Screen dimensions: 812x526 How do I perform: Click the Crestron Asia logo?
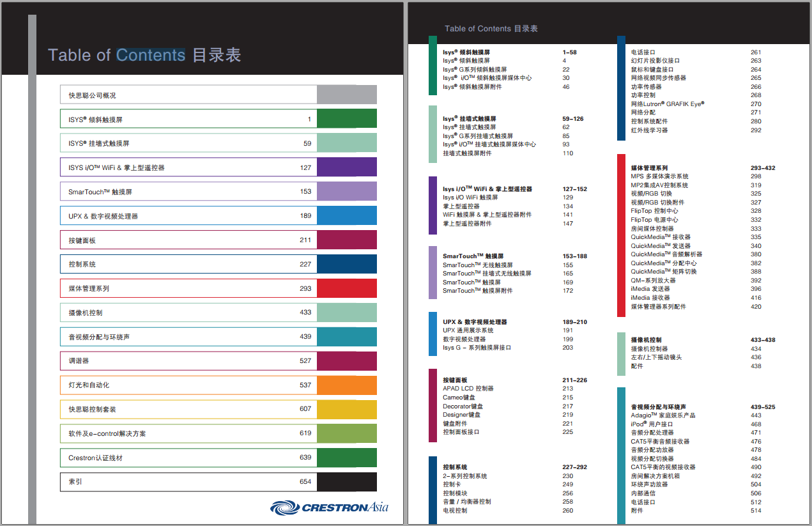[x=329, y=507]
